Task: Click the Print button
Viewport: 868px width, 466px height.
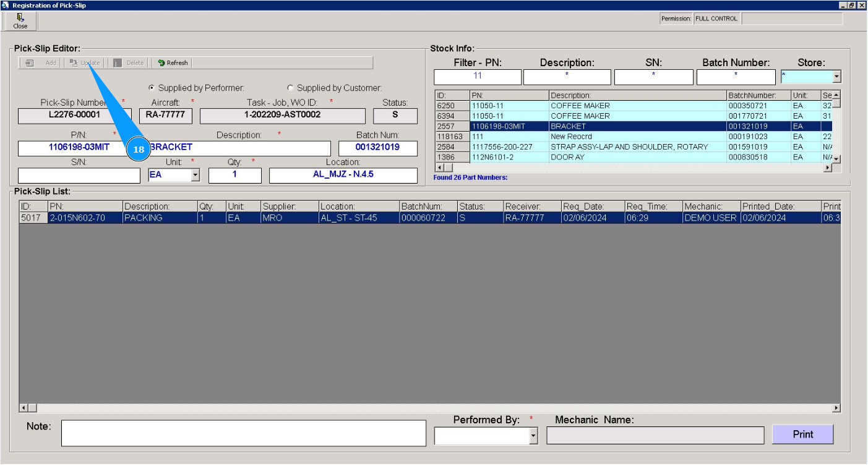Action: pyautogui.click(x=802, y=434)
